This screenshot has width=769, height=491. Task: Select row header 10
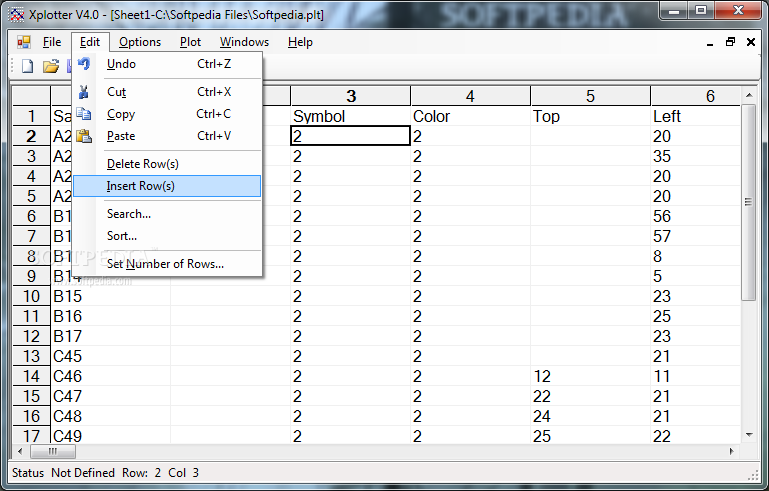pyautogui.click(x=31, y=296)
